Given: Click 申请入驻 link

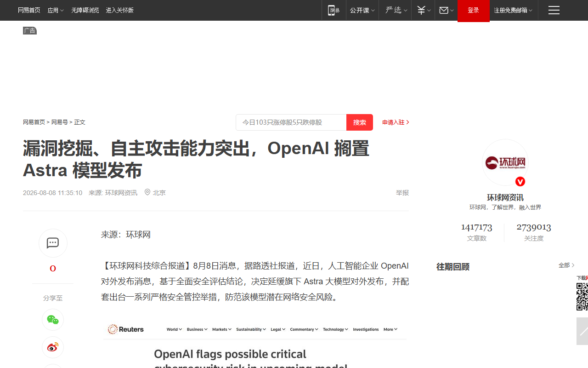Looking at the screenshot, I should pyautogui.click(x=396, y=122).
